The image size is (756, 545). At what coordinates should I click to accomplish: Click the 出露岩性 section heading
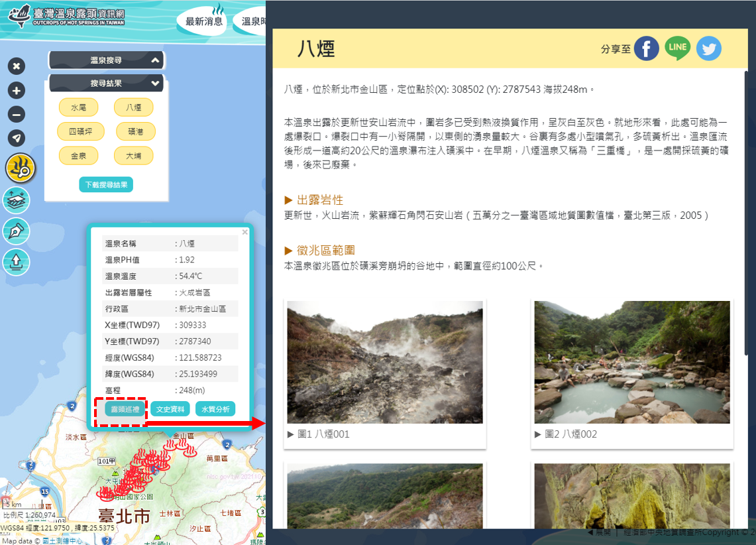coord(319,200)
